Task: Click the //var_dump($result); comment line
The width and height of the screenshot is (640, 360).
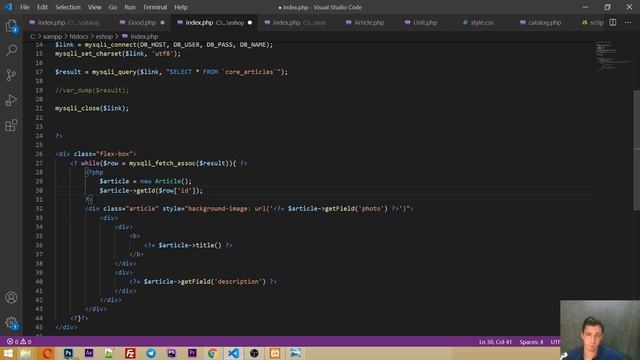Action: click(x=92, y=90)
